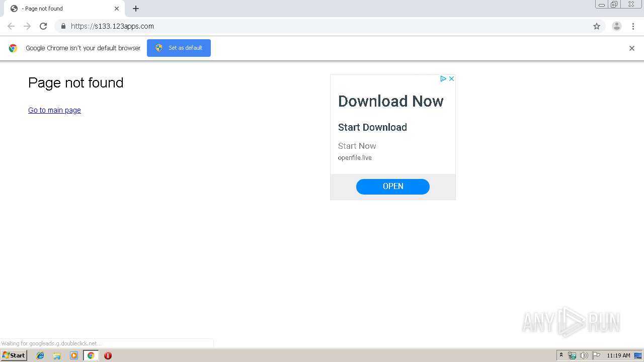Dismiss the default browser infobar
This screenshot has height=362, width=644.
pyautogui.click(x=632, y=48)
